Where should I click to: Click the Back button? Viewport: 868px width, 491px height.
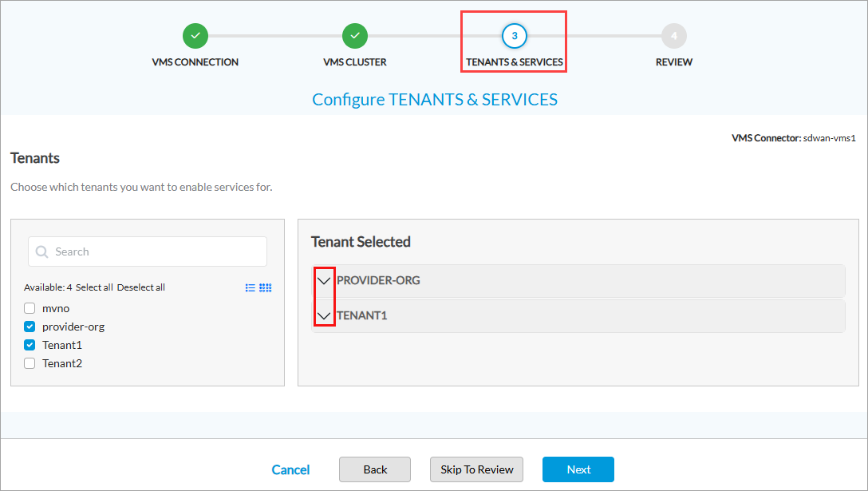click(x=375, y=469)
